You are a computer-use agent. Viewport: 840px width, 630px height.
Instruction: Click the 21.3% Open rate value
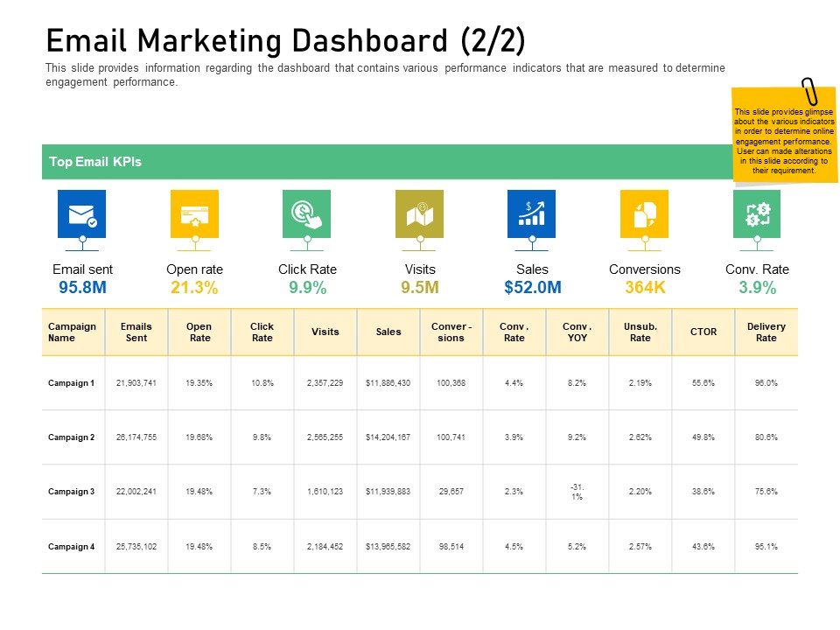(194, 287)
